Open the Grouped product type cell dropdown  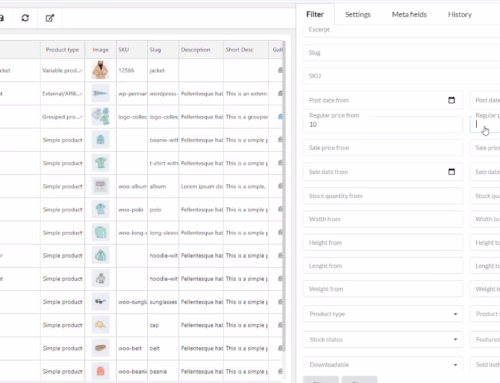click(x=62, y=117)
